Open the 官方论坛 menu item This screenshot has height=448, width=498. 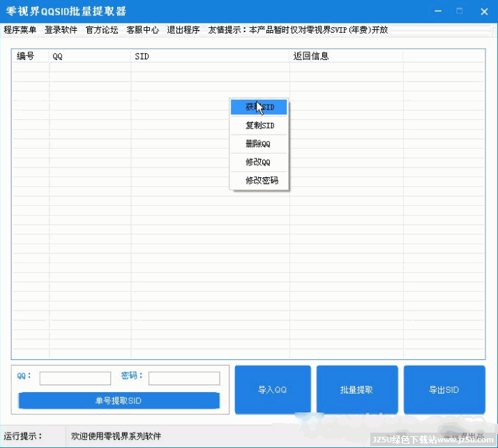[x=102, y=30]
